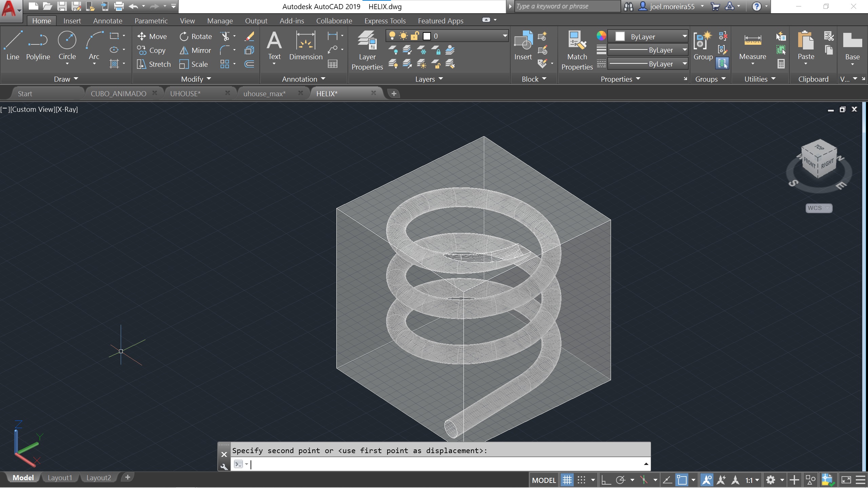Select the Polyline tool

pyautogui.click(x=38, y=45)
